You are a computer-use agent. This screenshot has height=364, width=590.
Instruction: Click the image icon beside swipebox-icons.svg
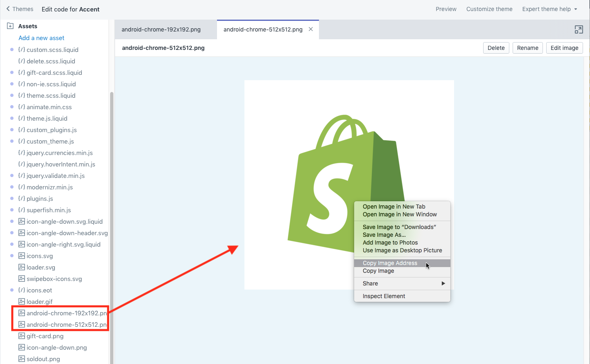coord(21,279)
